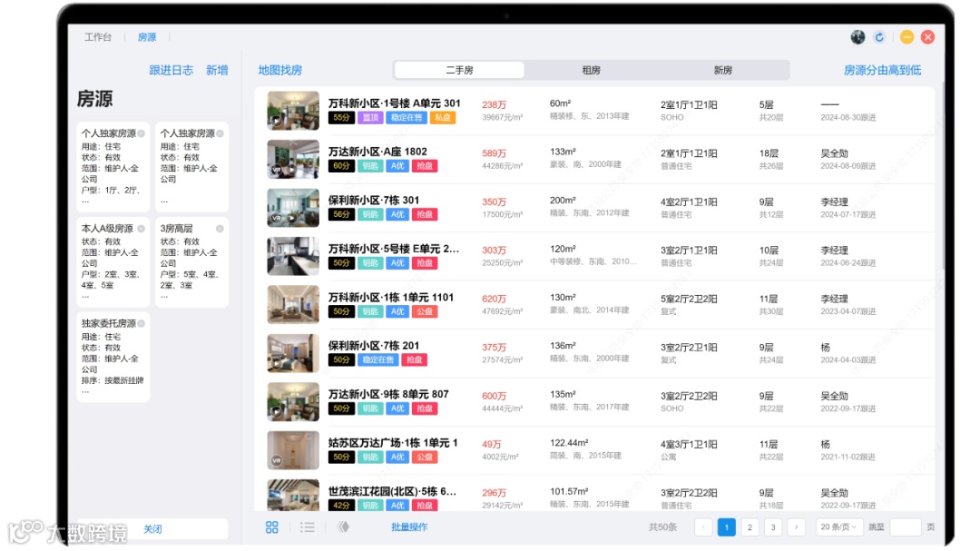This screenshot has height=551, width=980.
Task: Go to next page arrow
Action: (797, 527)
